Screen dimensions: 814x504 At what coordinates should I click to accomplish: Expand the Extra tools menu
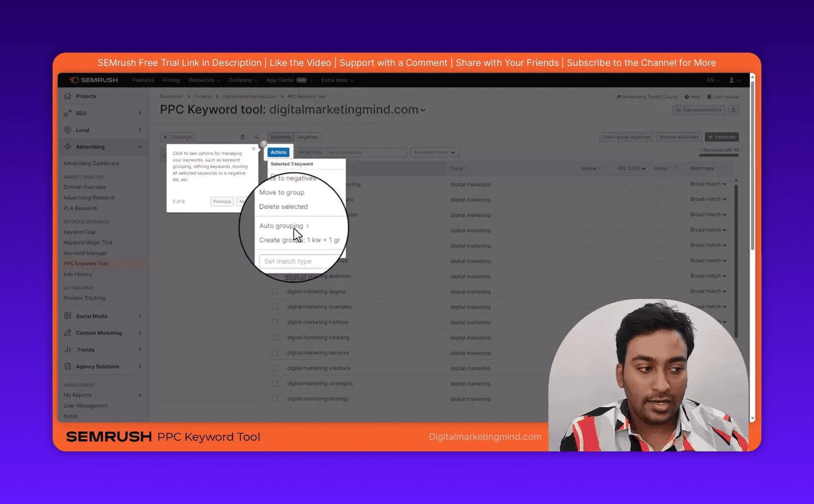pos(337,80)
